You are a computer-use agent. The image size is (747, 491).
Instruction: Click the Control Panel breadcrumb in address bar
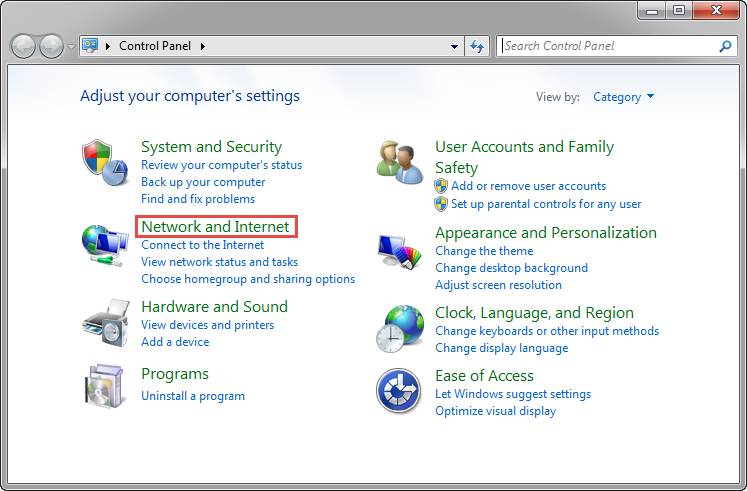pyautogui.click(x=157, y=46)
